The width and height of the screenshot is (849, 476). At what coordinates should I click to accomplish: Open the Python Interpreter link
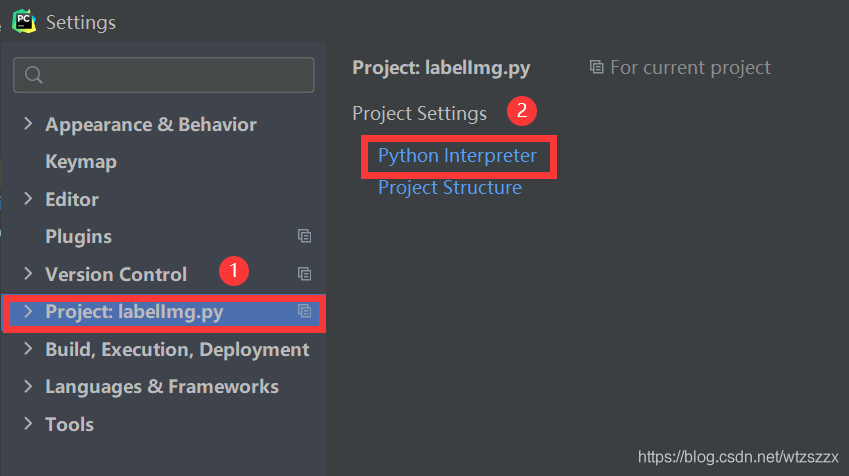457,156
